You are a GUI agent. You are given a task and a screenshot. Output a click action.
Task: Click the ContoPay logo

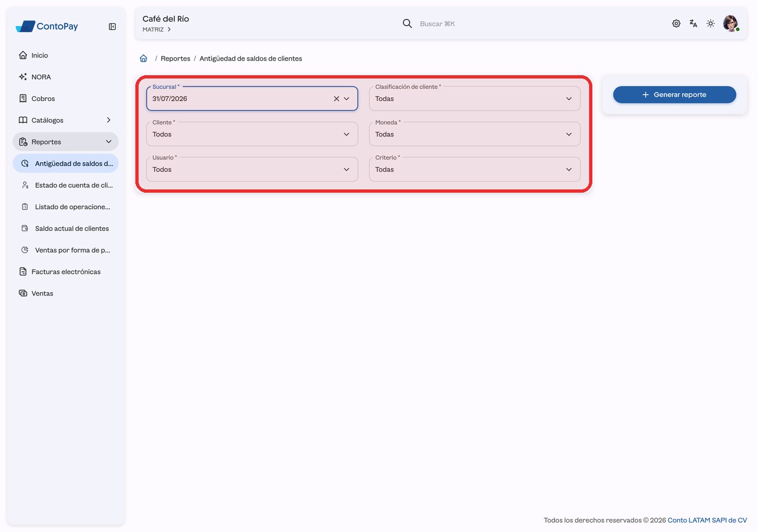point(47,26)
